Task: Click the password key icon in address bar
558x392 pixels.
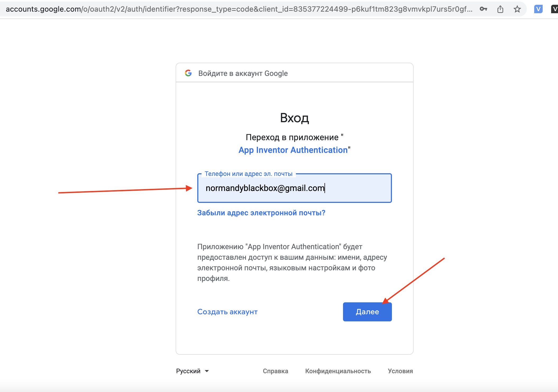Action: [x=483, y=9]
